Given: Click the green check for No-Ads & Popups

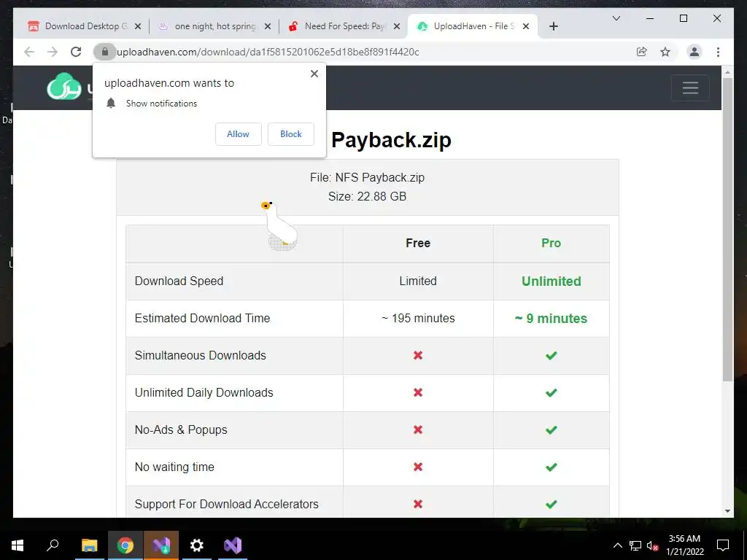Looking at the screenshot, I should tap(551, 429).
